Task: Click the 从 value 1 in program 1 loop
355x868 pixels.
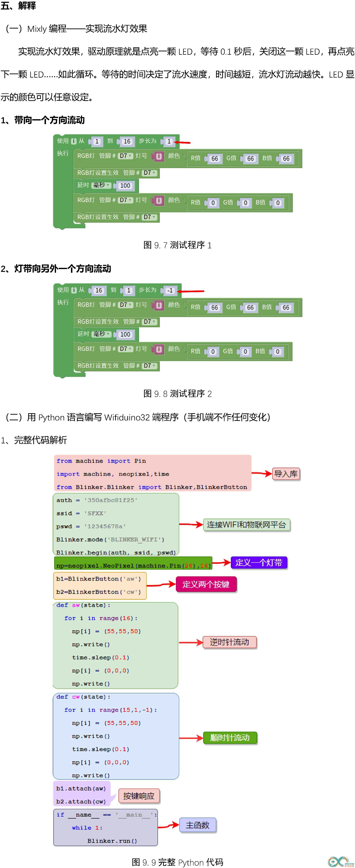Action: pos(97,142)
